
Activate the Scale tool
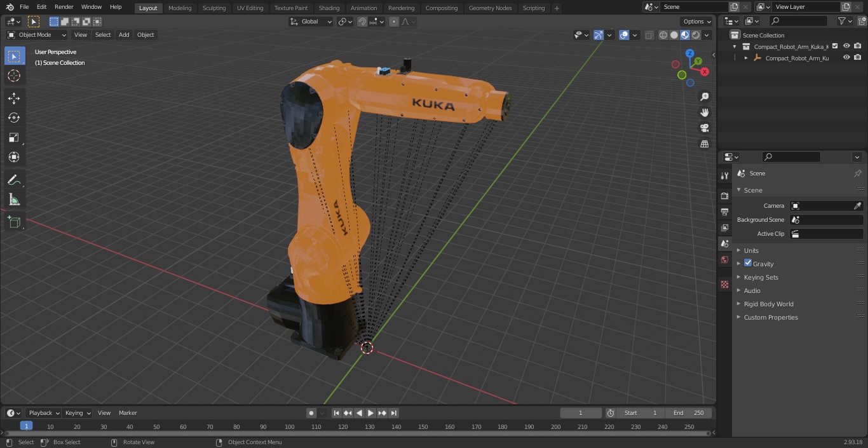pyautogui.click(x=14, y=137)
